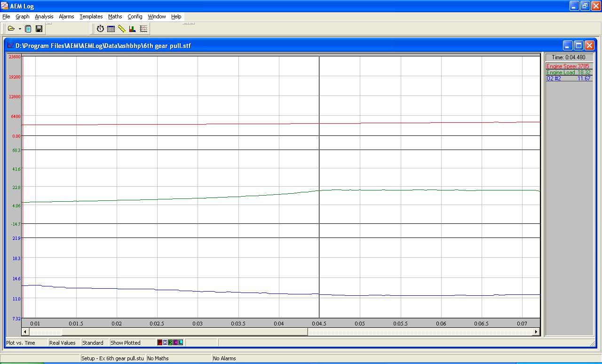
Task: Click the green 60.3 axis scale value
Action: (16, 150)
